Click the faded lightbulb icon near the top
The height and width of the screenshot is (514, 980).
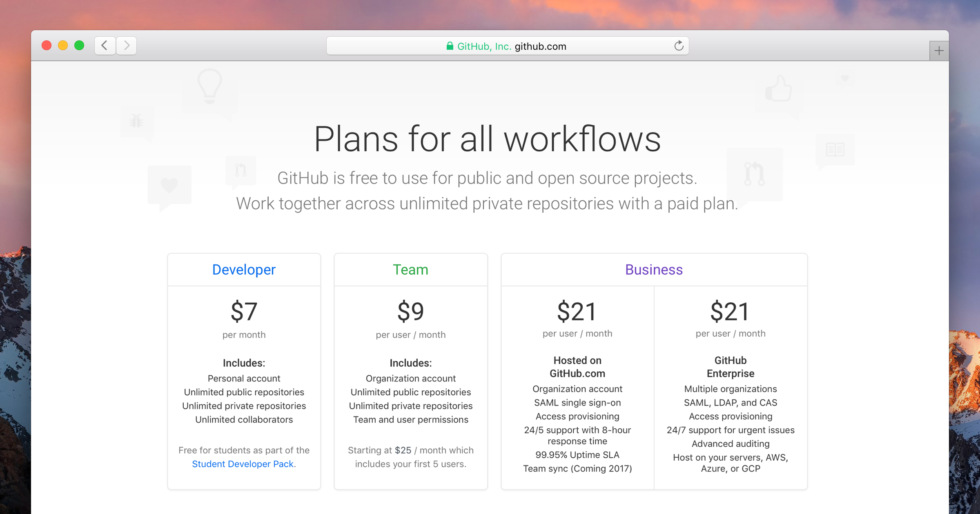[209, 86]
